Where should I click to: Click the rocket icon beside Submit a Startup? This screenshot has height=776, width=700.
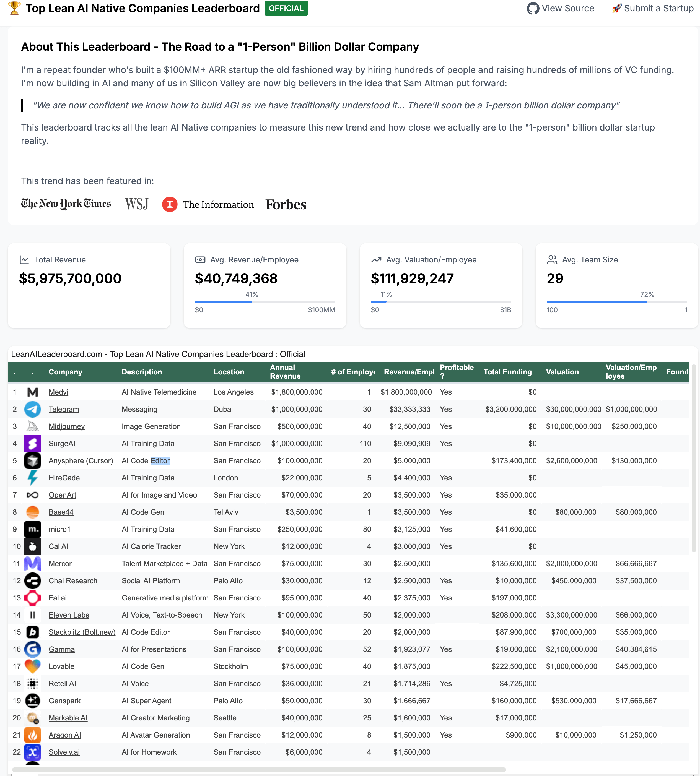617,8
